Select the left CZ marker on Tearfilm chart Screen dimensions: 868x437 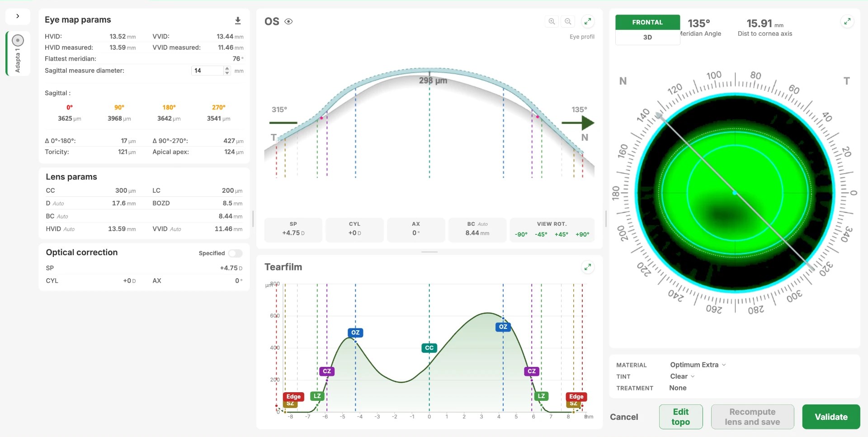[x=327, y=371]
